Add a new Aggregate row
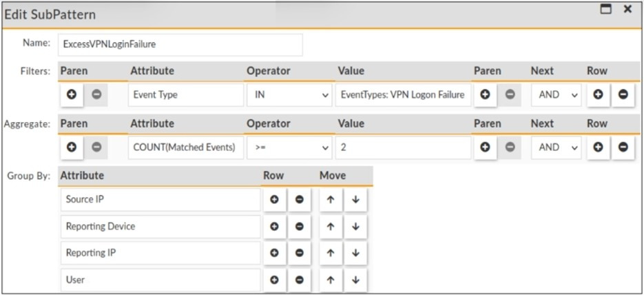 [x=598, y=147]
